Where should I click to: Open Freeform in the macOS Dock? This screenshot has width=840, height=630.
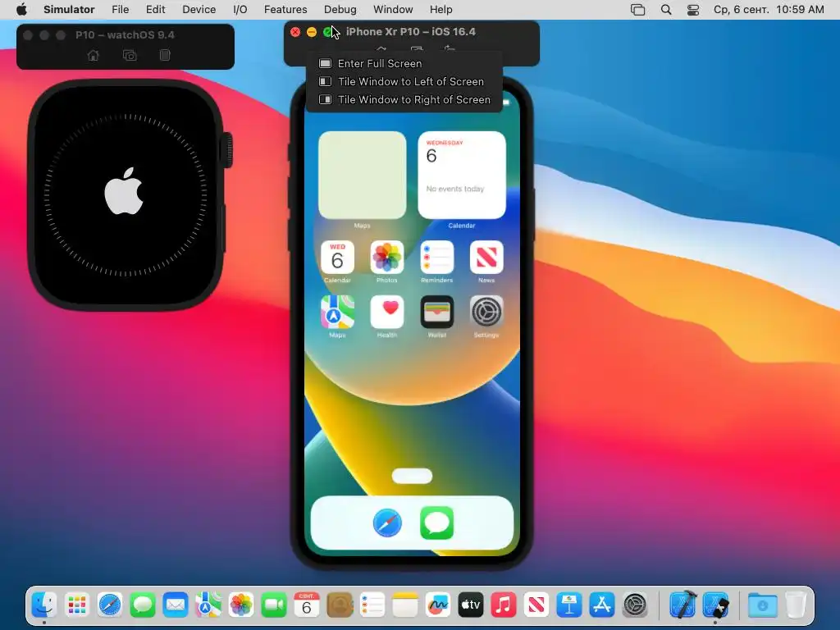tap(438, 605)
